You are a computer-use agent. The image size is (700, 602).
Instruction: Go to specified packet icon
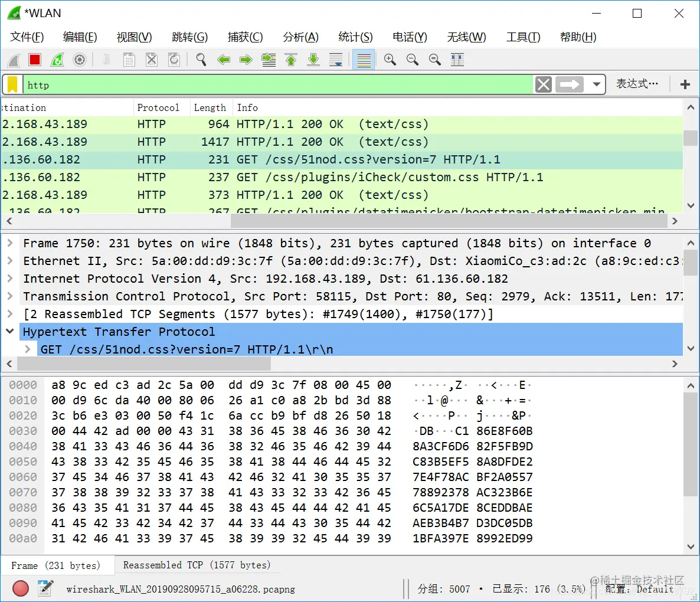click(x=269, y=60)
